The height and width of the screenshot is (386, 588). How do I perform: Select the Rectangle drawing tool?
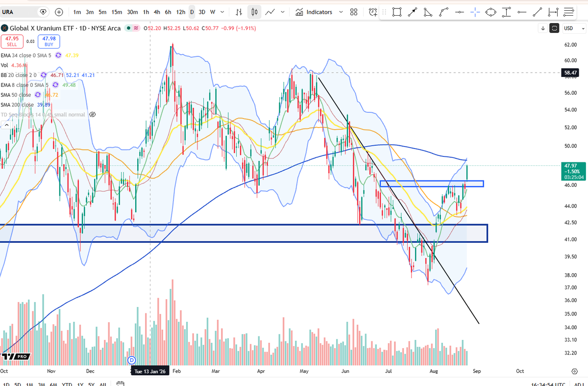pos(397,12)
